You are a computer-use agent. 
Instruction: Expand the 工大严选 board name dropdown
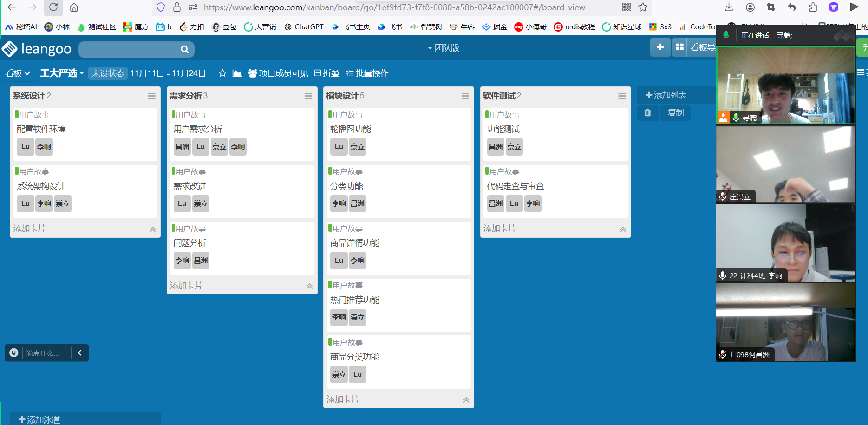62,73
